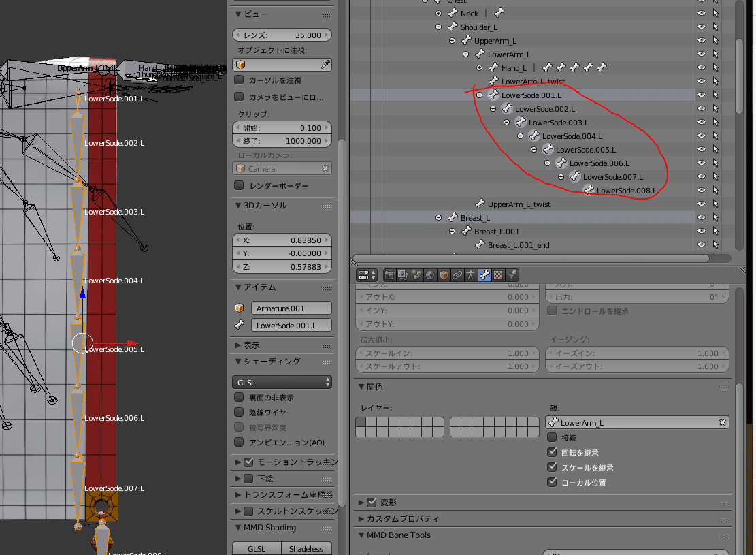Hide Breast_L using its eye icon
The width and height of the screenshot is (756, 555).
(x=702, y=218)
